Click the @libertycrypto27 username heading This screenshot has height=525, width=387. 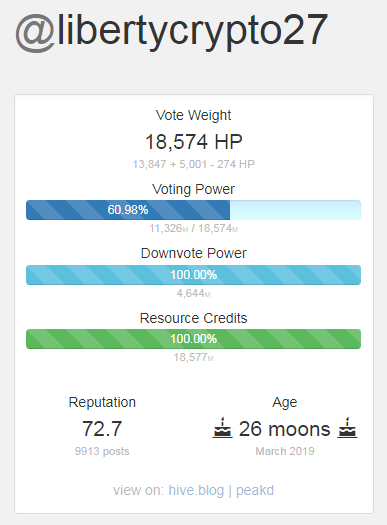point(171,33)
